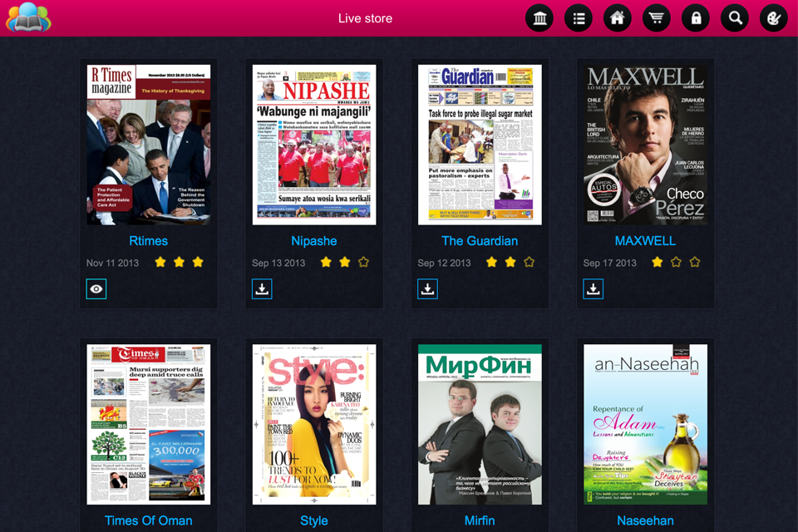Open the Times Of Oman title link

[148, 521]
